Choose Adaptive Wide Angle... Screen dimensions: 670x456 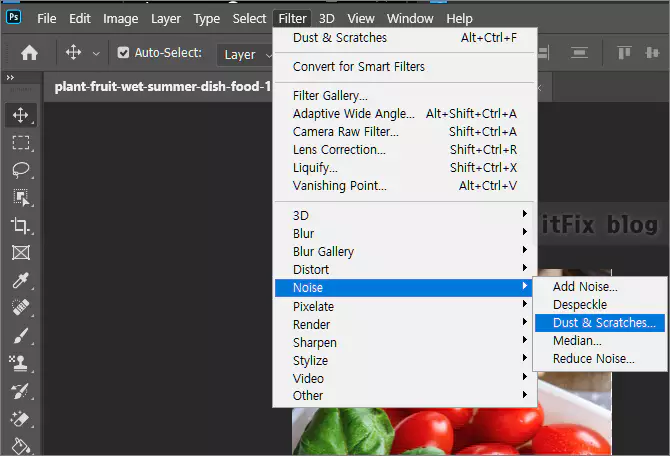pos(404,114)
